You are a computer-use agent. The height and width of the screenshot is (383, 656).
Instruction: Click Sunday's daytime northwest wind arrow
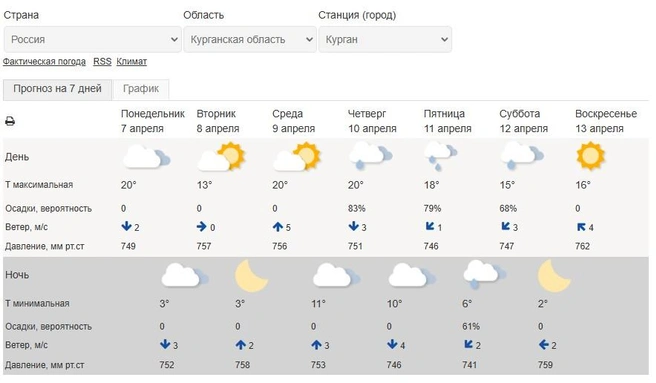pos(581,227)
